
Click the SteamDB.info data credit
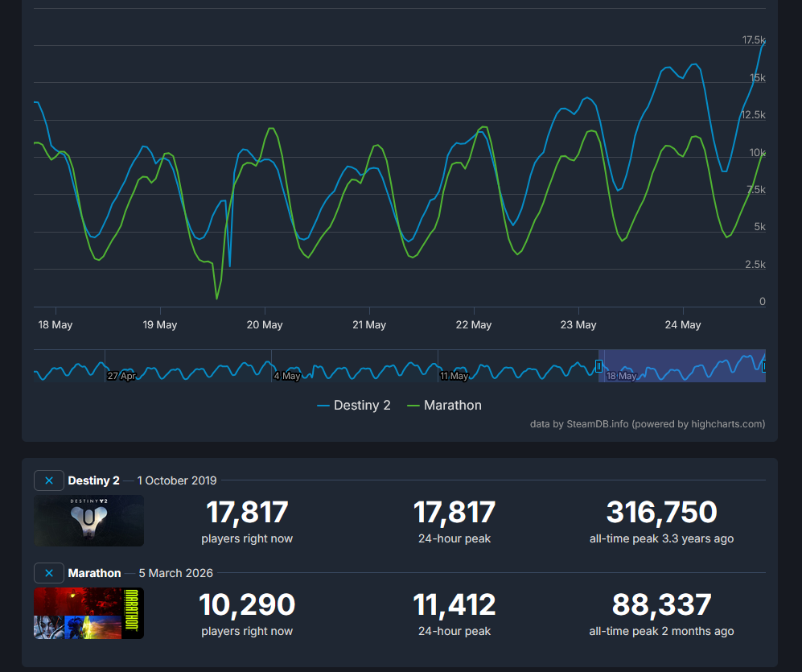click(598, 424)
